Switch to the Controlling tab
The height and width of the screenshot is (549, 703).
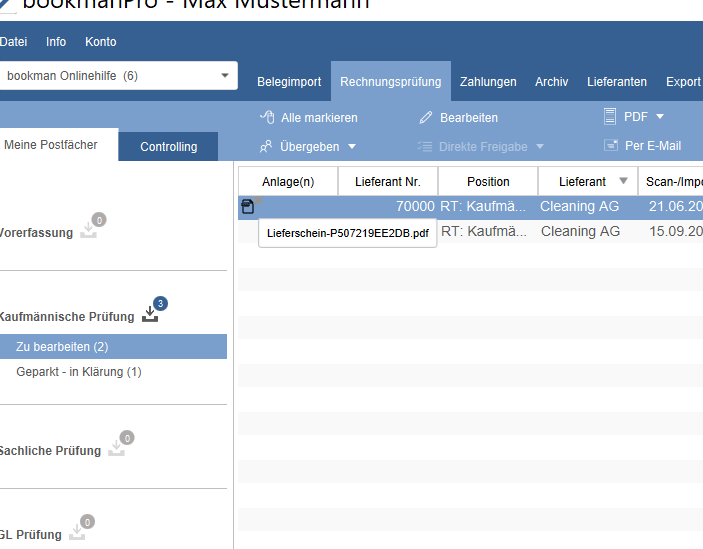169,147
